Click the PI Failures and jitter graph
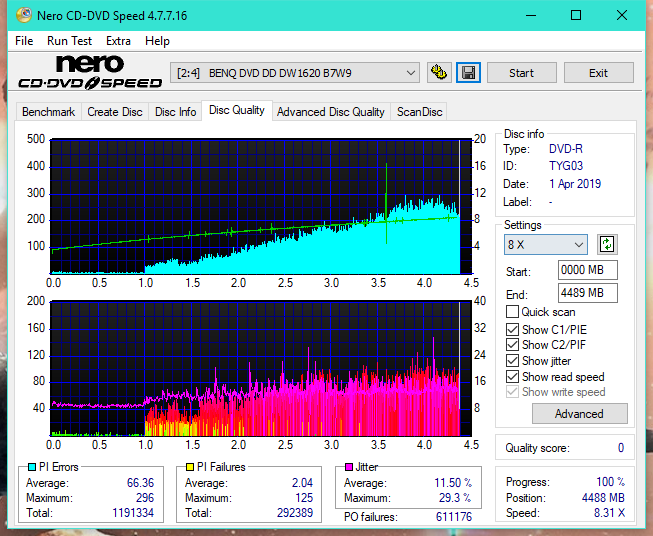Viewport: 653px width, 536px height. point(261,369)
